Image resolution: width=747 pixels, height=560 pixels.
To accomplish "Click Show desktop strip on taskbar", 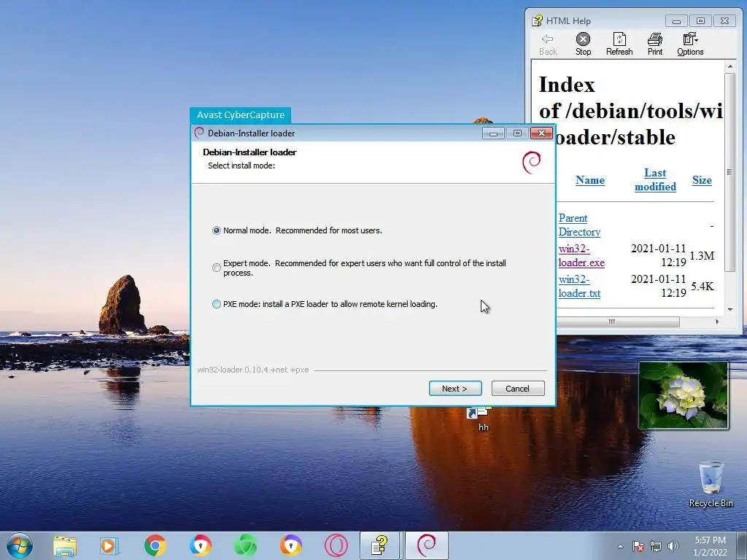I will point(742,545).
